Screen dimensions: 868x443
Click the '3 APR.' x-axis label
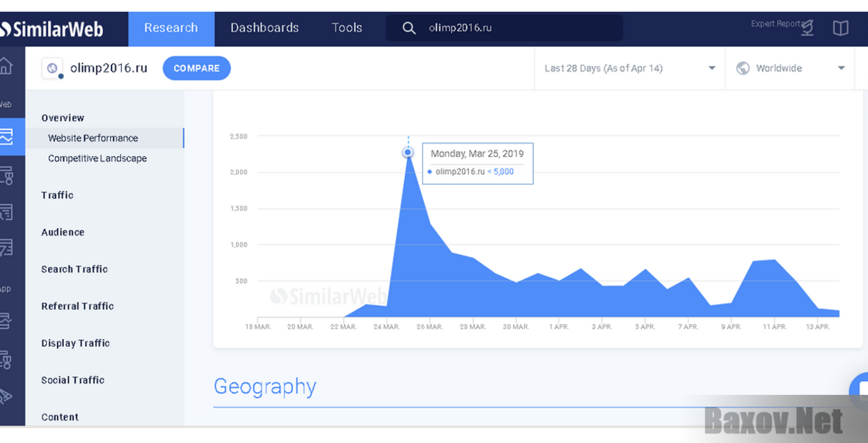(x=602, y=327)
